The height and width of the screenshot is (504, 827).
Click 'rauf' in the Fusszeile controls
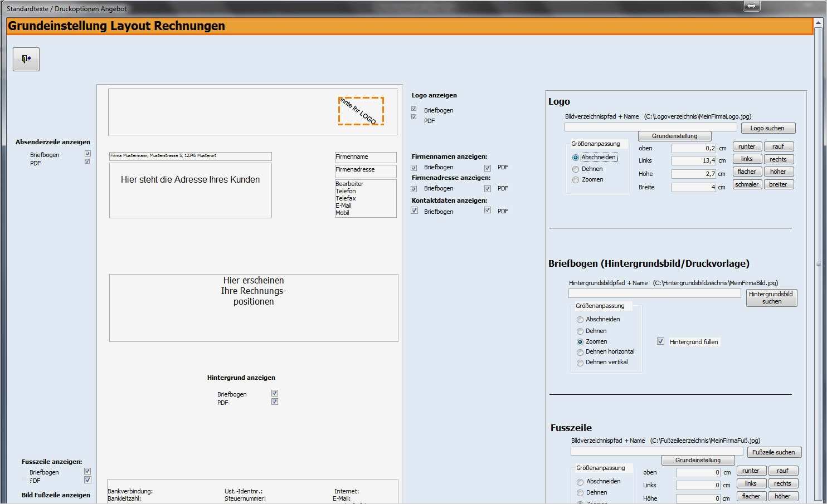[783, 470]
